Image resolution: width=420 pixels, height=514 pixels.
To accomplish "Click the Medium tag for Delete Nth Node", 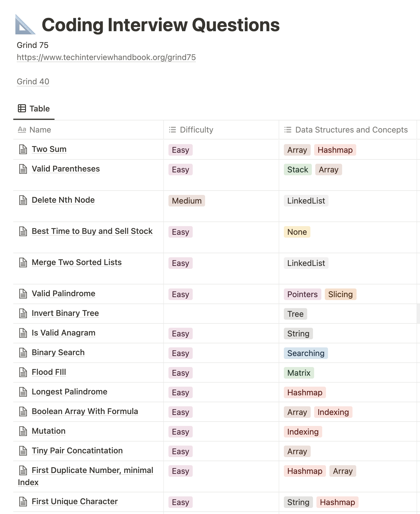I will tap(187, 201).
